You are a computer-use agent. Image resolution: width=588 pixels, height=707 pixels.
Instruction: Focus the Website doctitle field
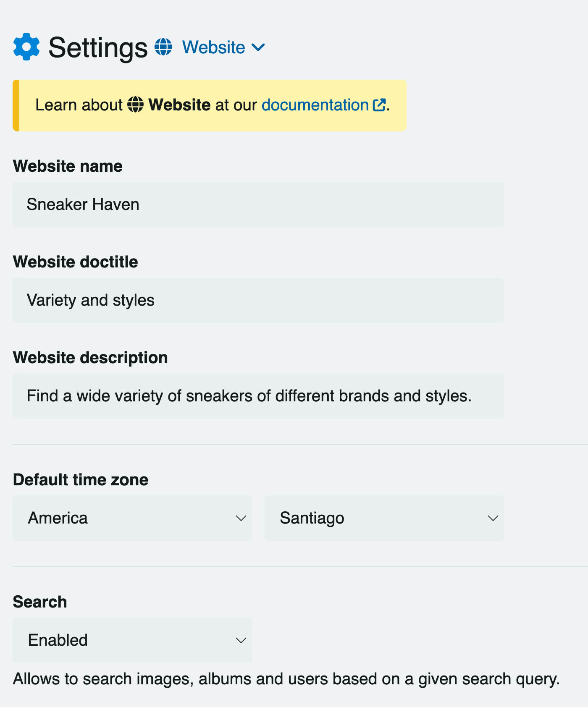point(258,300)
